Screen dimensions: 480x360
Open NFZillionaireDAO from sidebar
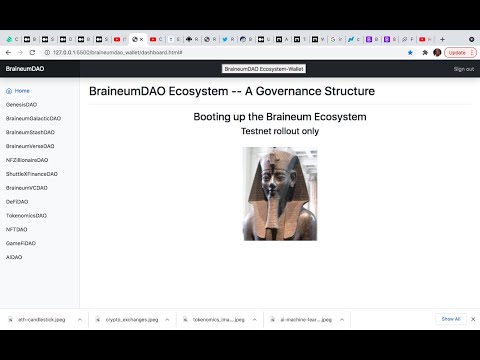[x=27, y=160]
